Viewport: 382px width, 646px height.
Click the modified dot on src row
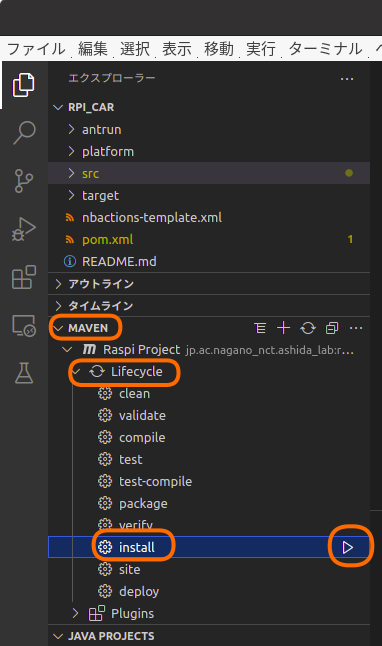[349, 173]
